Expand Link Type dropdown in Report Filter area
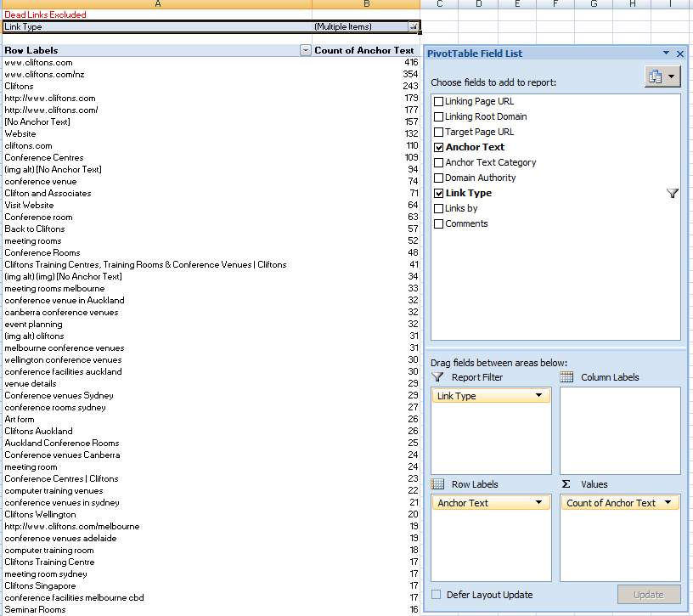This screenshot has width=693, height=616. [539, 396]
